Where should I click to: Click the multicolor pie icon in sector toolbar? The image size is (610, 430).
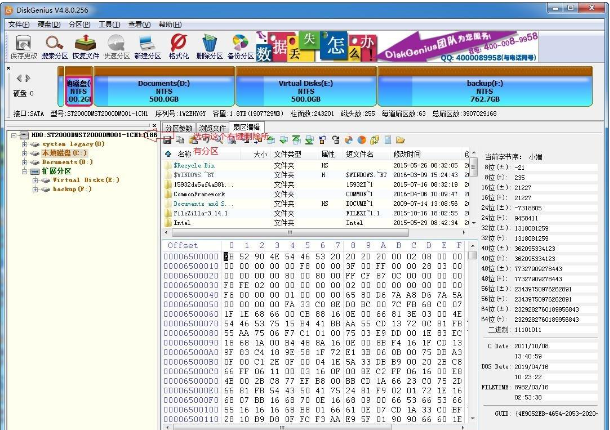(349, 140)
